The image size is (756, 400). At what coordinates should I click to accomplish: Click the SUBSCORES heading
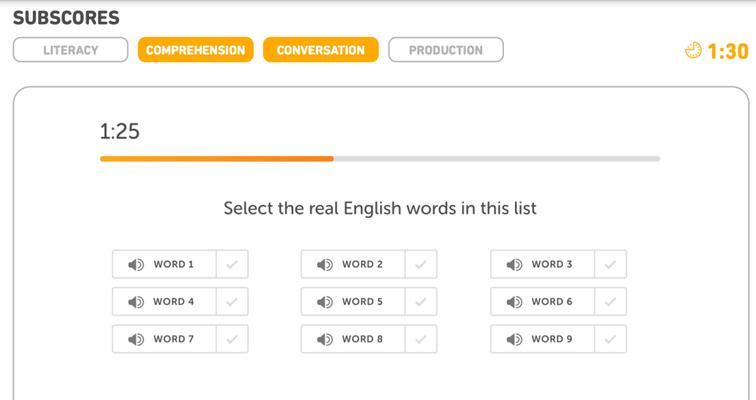pos(66,18)
